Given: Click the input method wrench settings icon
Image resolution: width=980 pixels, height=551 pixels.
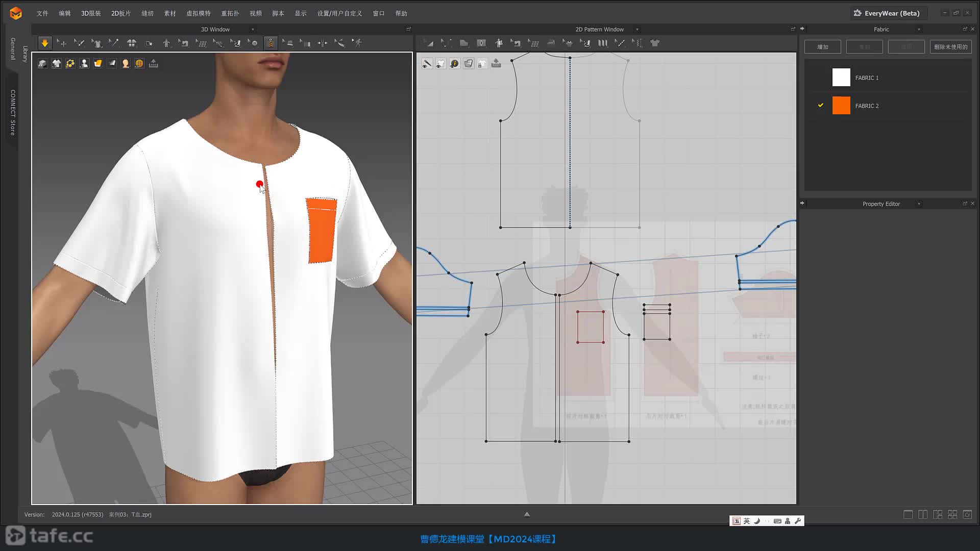Looking at the screenshot, I should [x=798, y=521].
